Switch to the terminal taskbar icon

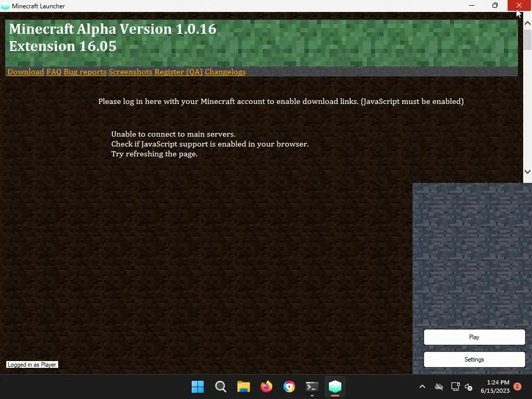[312, 387]
